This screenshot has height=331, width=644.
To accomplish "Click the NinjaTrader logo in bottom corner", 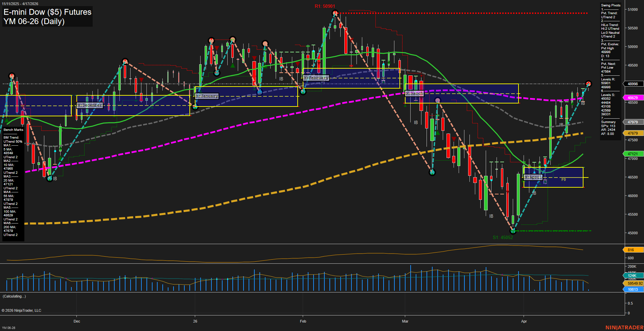I will coord(624,327).
